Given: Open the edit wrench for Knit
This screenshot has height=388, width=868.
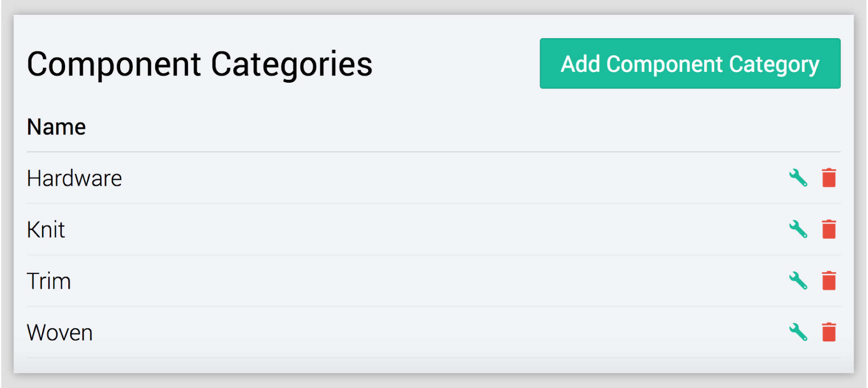Looking at the screenshot, I should [x=798, y=229].
